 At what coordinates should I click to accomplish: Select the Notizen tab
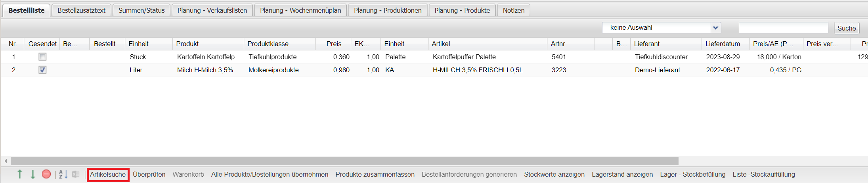coord(514,10)
